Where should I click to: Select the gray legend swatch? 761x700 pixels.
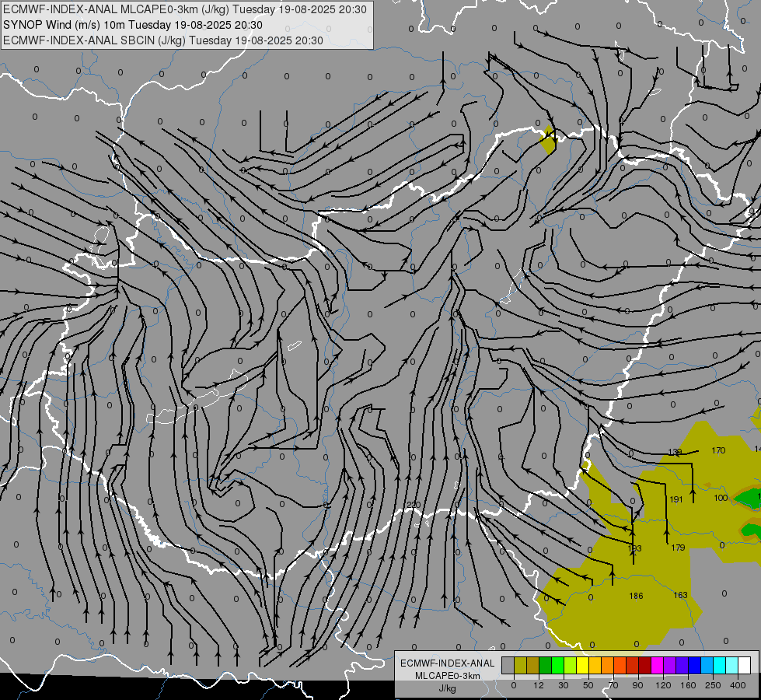click(x=508, y=665)
